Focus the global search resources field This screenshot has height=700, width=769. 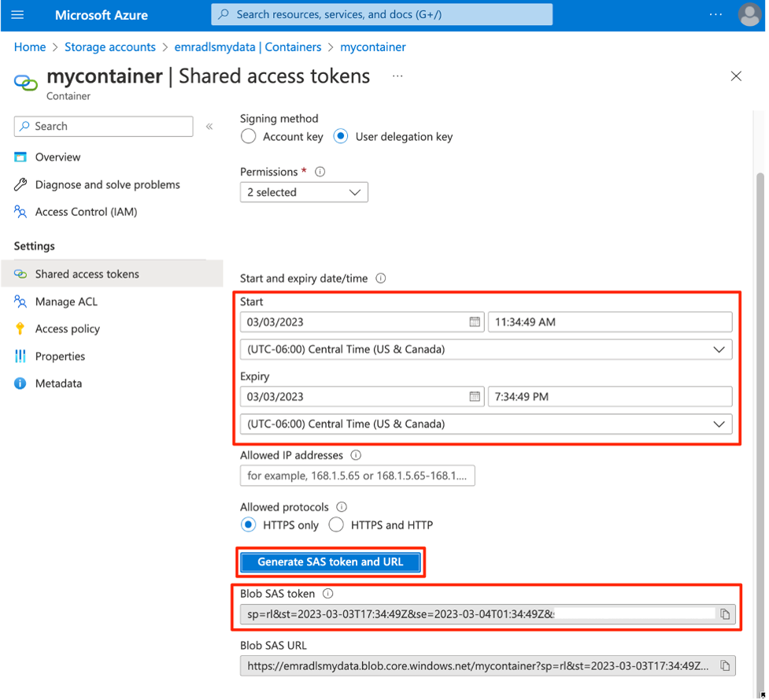tap(382, 15)
